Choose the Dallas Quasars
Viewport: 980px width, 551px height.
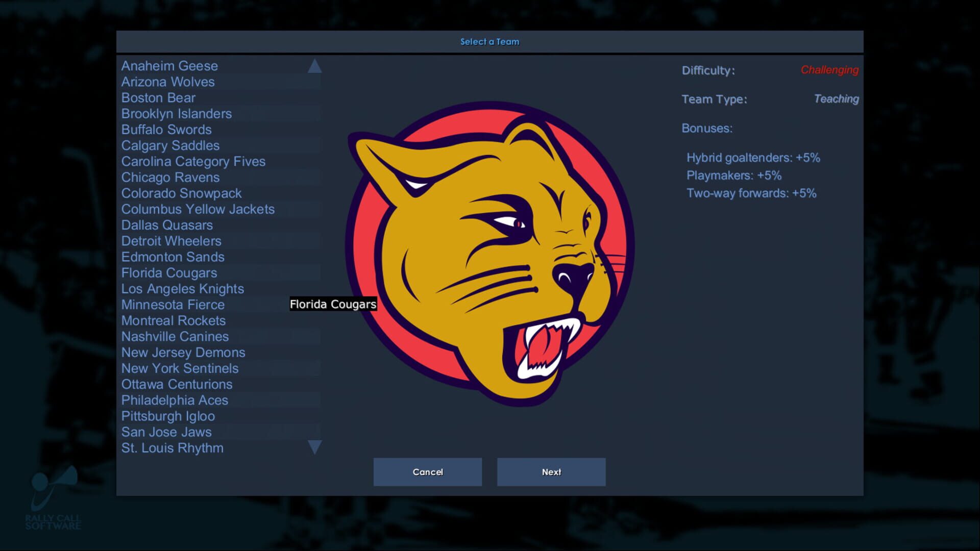167,225
